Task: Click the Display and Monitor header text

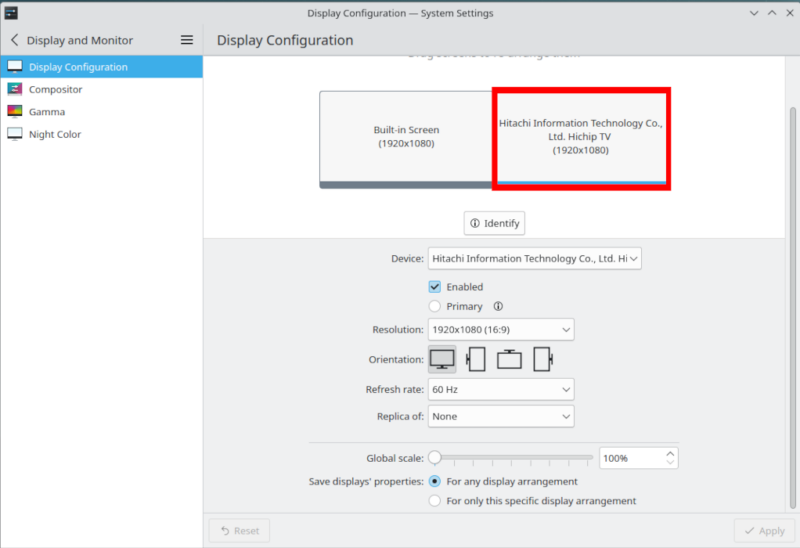Action: [80, 40]
